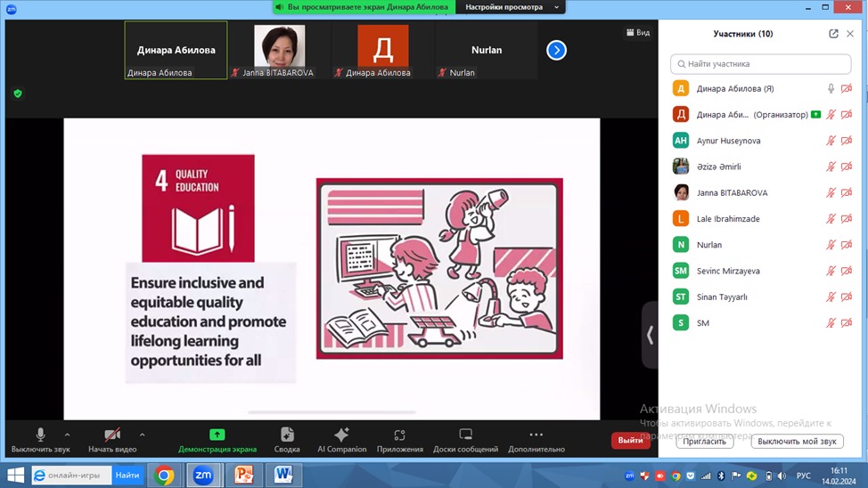Click the viewing screen notification banner
The image size is (868, 488).
pyautogui.click(x=364, y=7)
